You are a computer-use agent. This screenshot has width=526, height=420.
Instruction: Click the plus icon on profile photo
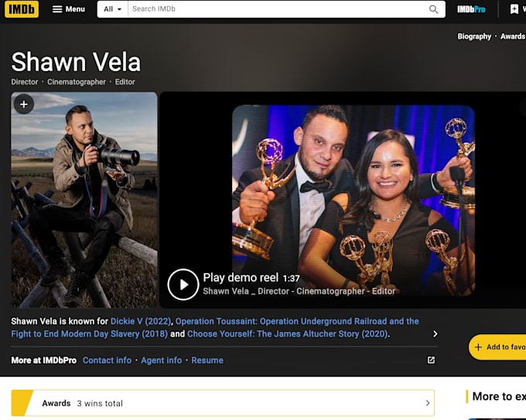[x=24, y=104]
